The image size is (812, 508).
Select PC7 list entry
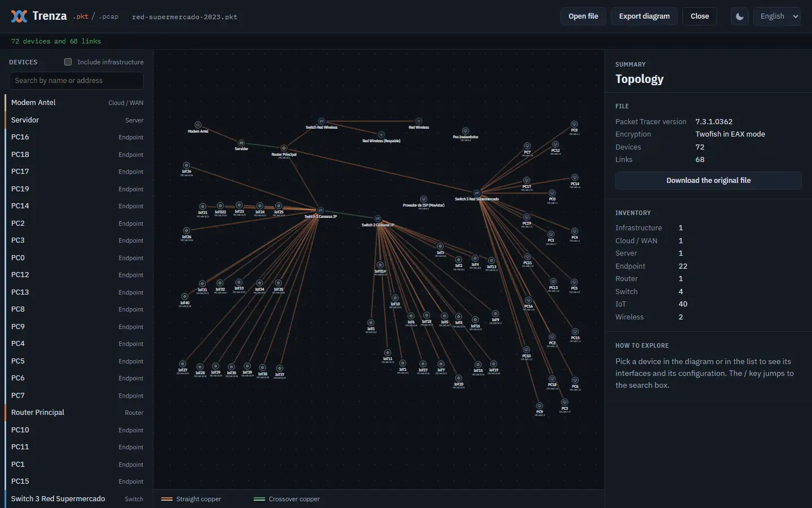[76, 396]
